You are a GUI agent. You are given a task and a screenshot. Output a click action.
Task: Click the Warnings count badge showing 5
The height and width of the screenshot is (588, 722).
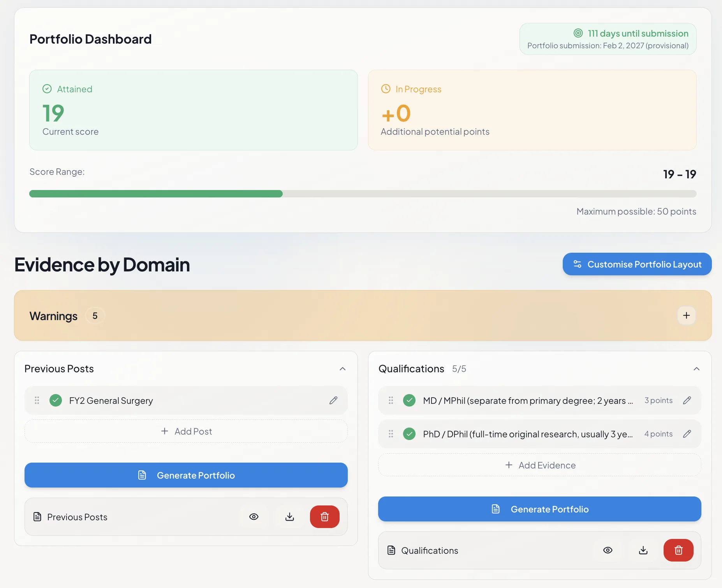[x=95, y=316]
